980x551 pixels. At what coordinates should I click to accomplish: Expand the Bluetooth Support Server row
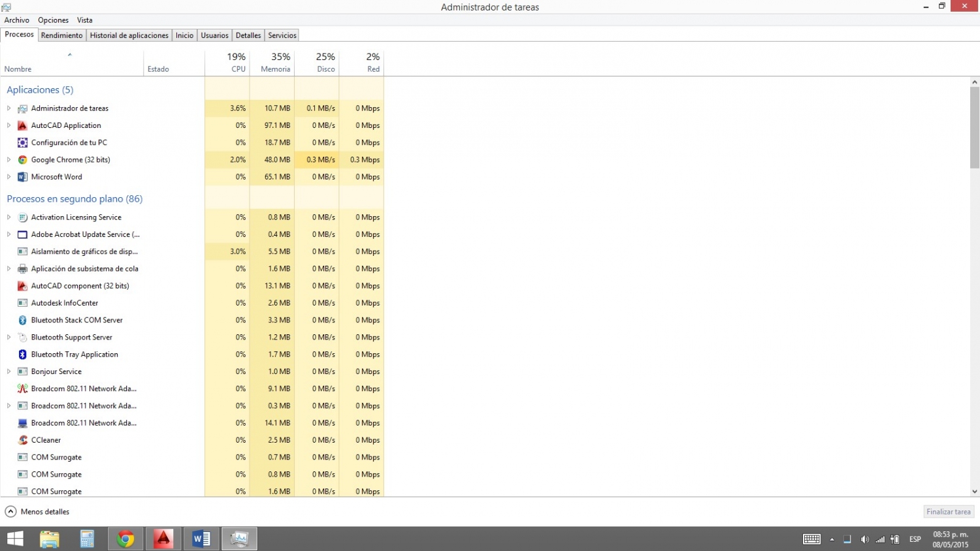(x=8, y=338)
